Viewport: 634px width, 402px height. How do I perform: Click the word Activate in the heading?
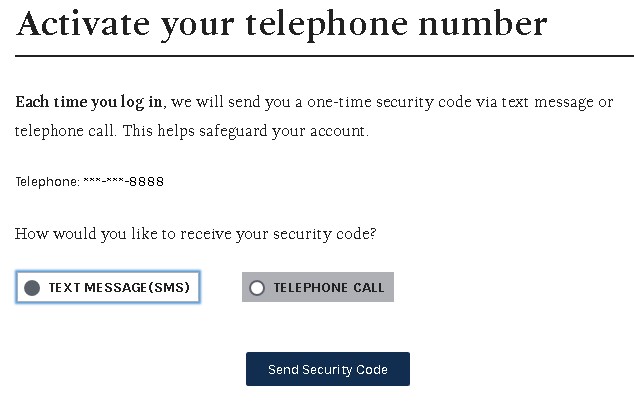coord(83,24)
